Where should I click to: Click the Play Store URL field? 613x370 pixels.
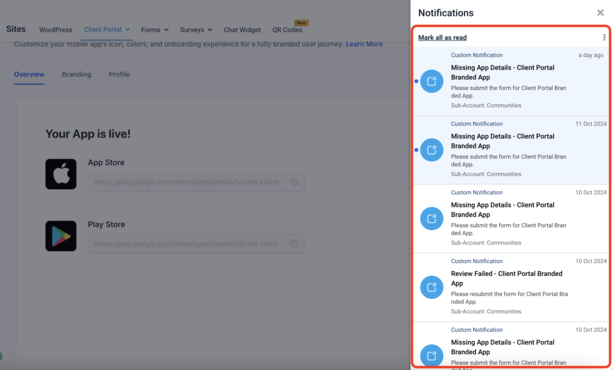pyautogui.click(x=196, y=244)
